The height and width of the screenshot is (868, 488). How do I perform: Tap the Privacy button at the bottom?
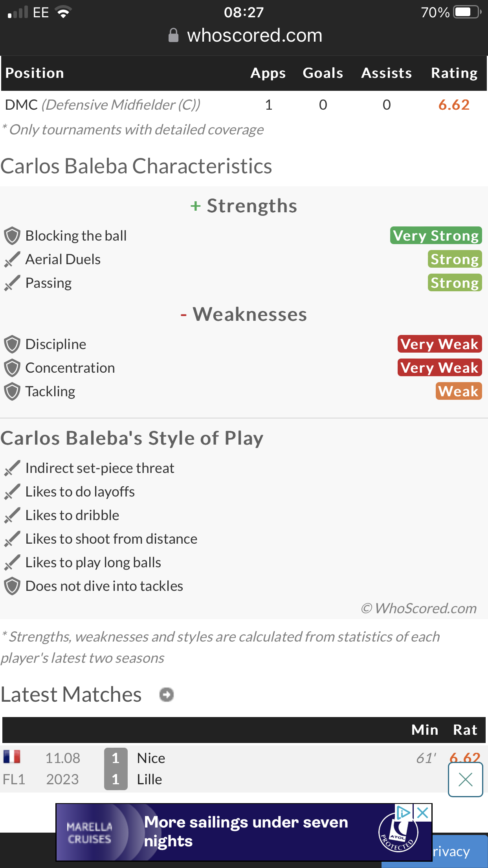click(x=451, y=851)
